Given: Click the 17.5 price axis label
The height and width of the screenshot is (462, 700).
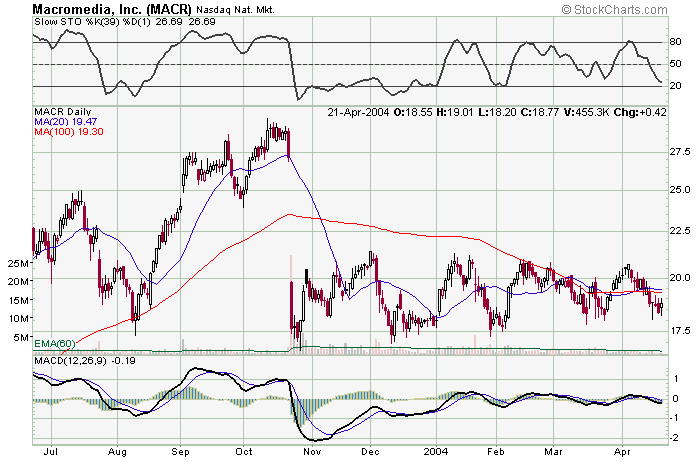Looking at the screenshot, I should 681,331.
